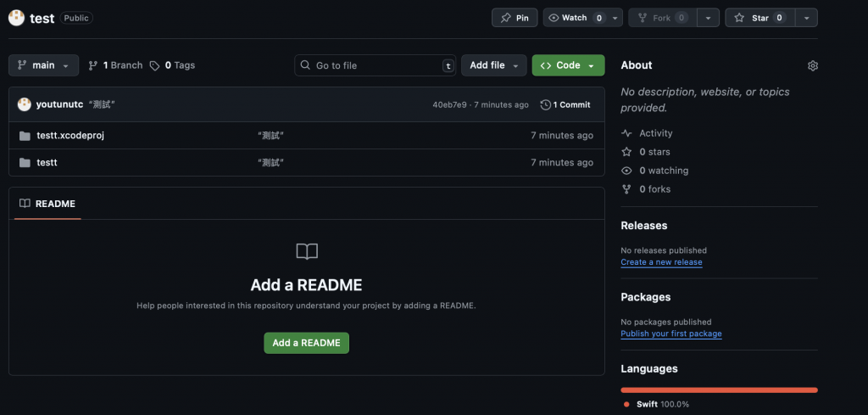Open the Packages heading link
Image resolution: width=868 pixels, height=415 pixels.
(x=645, y=297)
